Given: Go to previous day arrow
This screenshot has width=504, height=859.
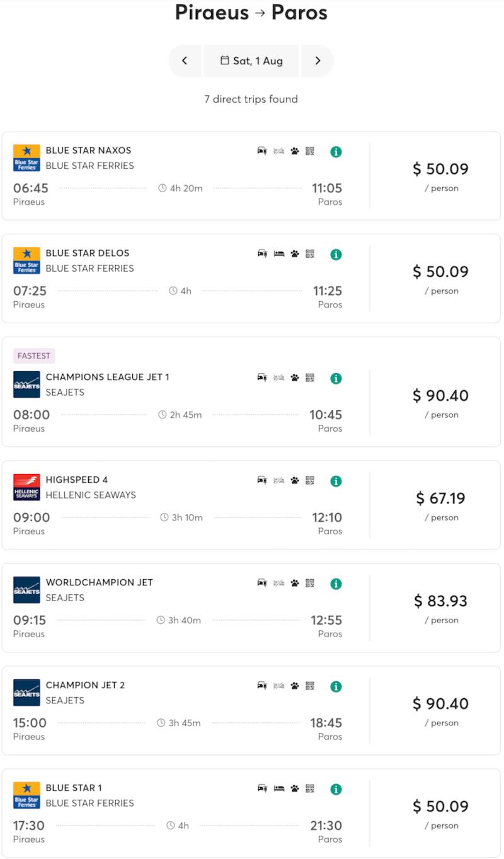Looking at the screenshot, I should [x=185, y=61].
